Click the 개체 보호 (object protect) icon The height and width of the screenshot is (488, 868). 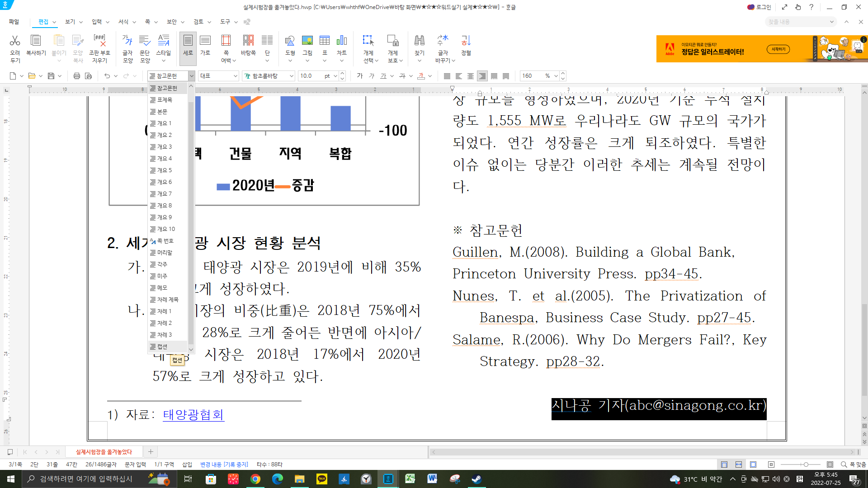tap(393, 41)
